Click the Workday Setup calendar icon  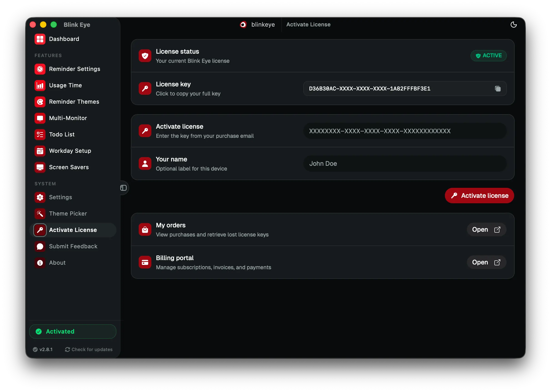pos(40,151)
